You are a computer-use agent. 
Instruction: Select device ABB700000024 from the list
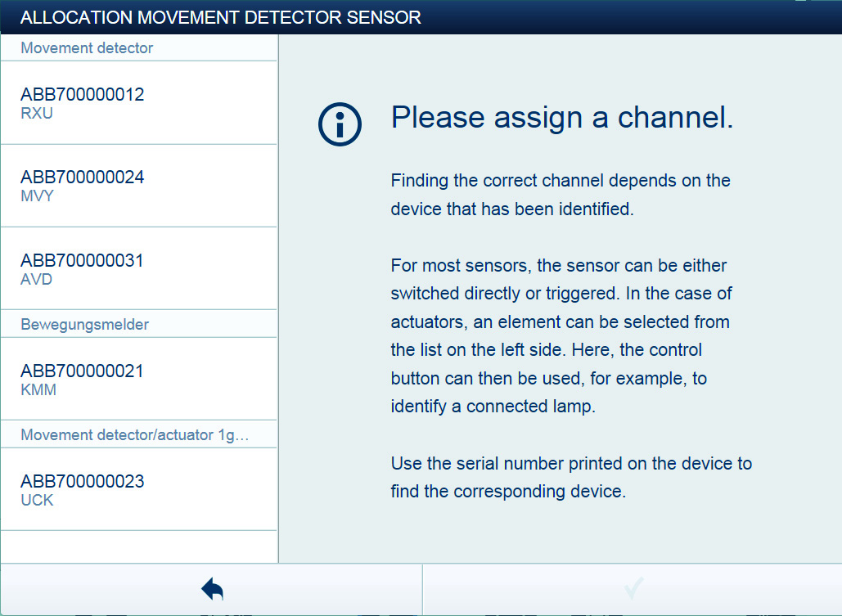tap(138, 186)
